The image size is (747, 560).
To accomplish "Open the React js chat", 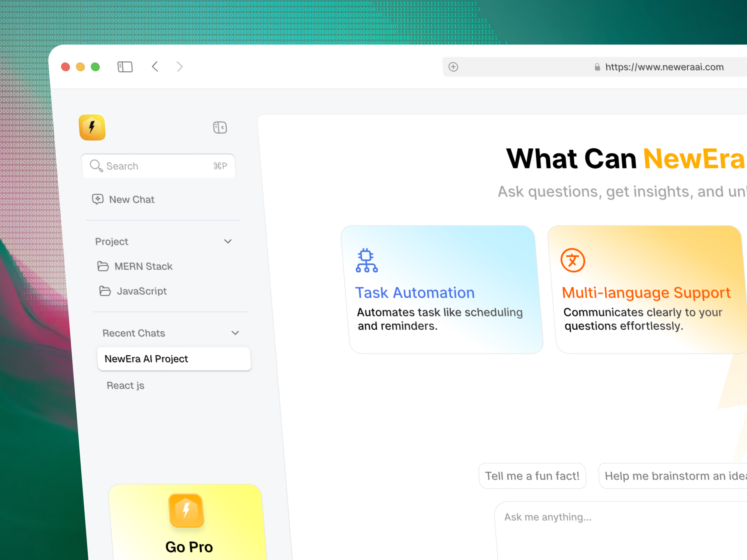I will tap(126, 385).
